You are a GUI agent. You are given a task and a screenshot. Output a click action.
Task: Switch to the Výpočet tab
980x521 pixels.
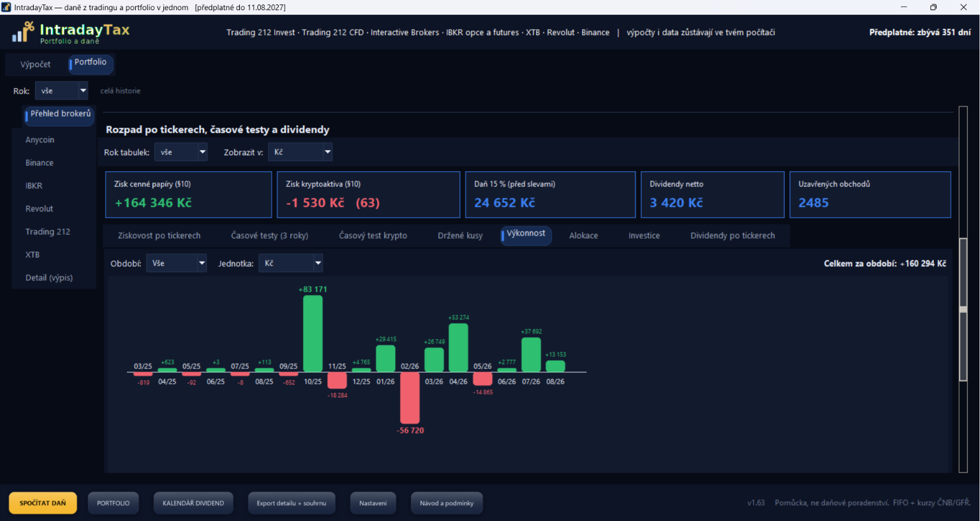(35, 64)
